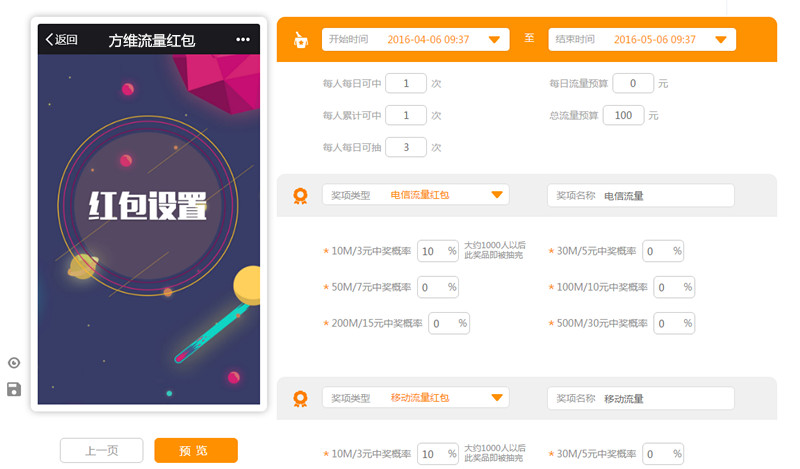Viewport: 800px width, 469px height.
Task: Click the orange 预览 preview button
Action: (x=196, y=451)
